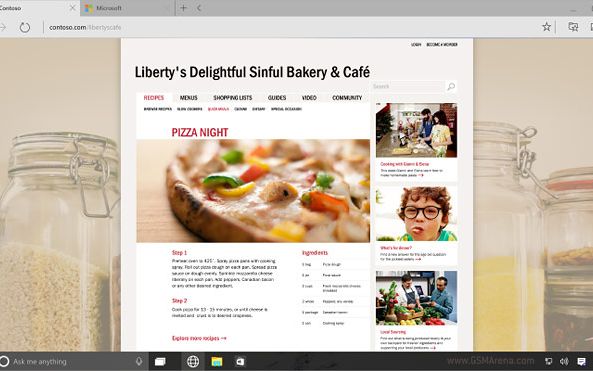Click the large pizza photo
Viewport: 593px width, 371px height.
253,191
